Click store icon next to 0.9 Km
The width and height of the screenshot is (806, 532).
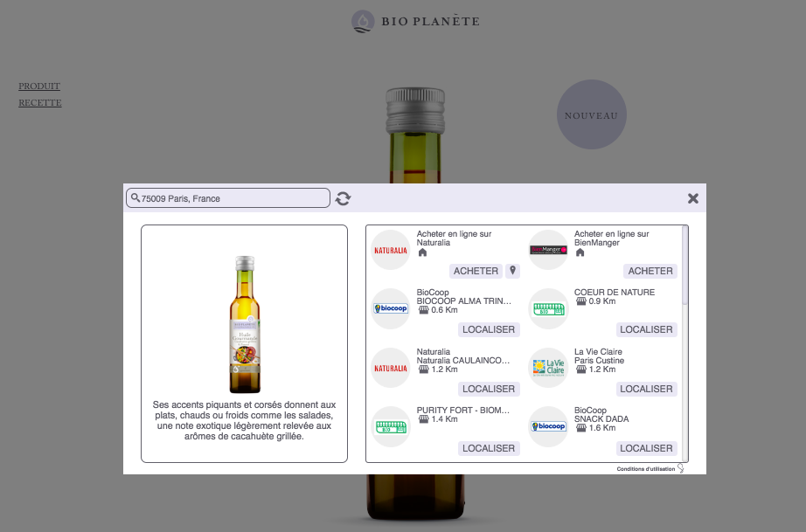(581, 301)
